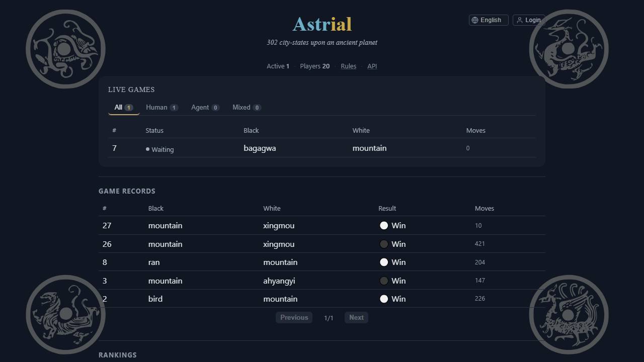Click player name bagagwa
Image resolution: width=644 pixels, height=362 pixels.
[260, 148]
